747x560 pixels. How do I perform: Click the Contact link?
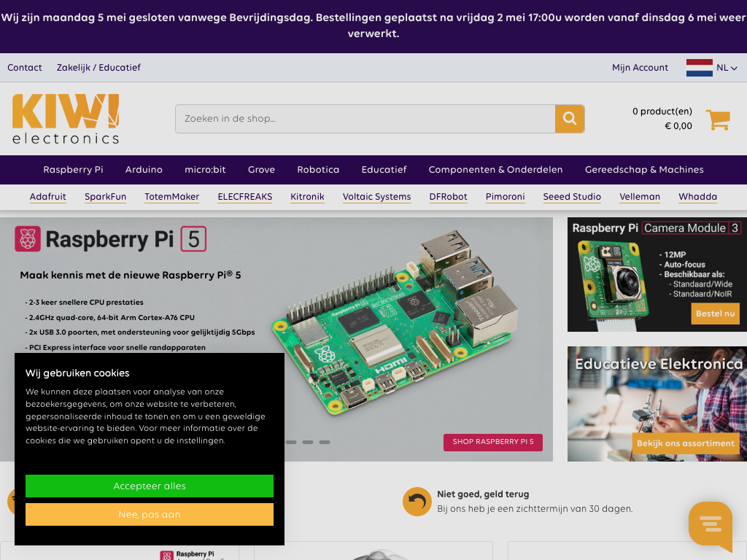click(25, 68)
